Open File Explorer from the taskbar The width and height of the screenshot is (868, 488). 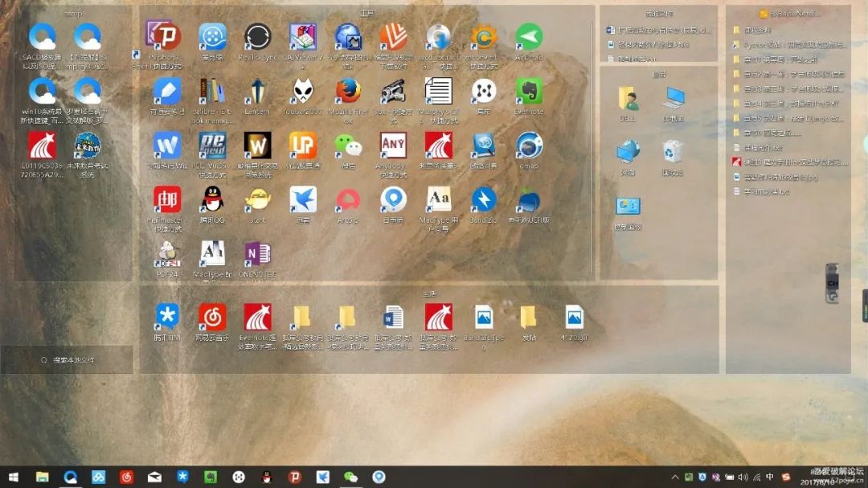42,477
